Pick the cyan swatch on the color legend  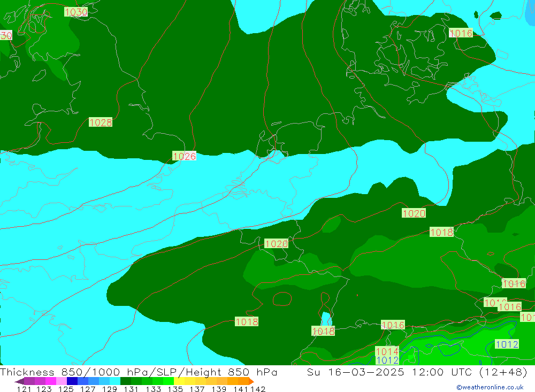115,381
